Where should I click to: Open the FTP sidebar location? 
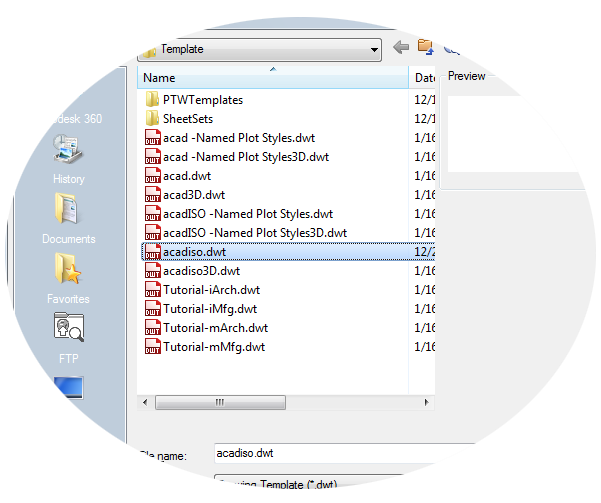(x=69, y=337)
